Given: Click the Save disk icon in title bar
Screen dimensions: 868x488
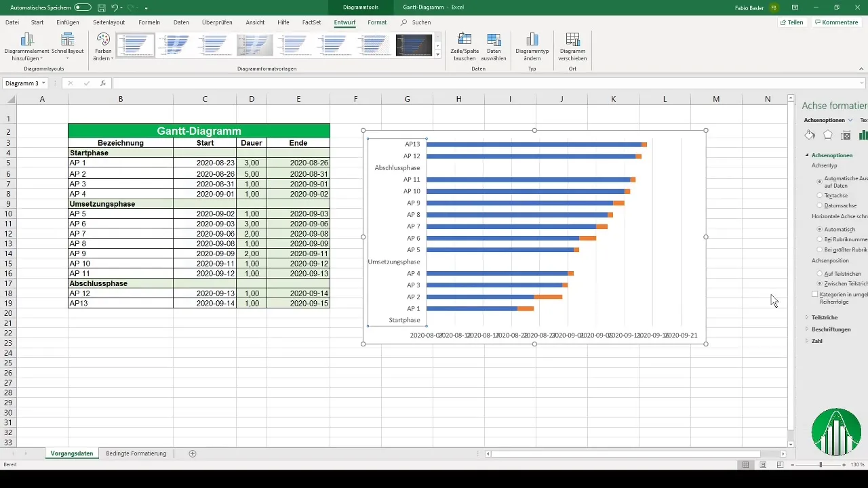Looking at the screenshot, I should tap(101, 7).
